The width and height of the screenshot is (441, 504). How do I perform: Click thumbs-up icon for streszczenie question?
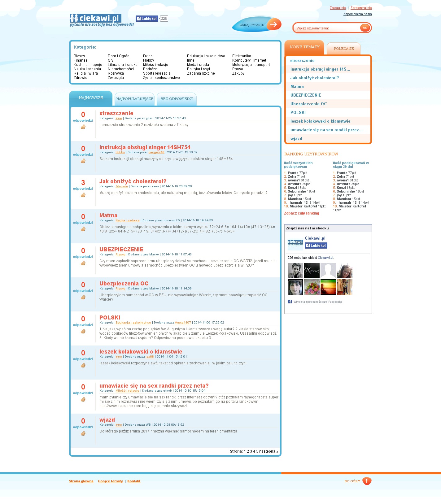coord(83,127)
